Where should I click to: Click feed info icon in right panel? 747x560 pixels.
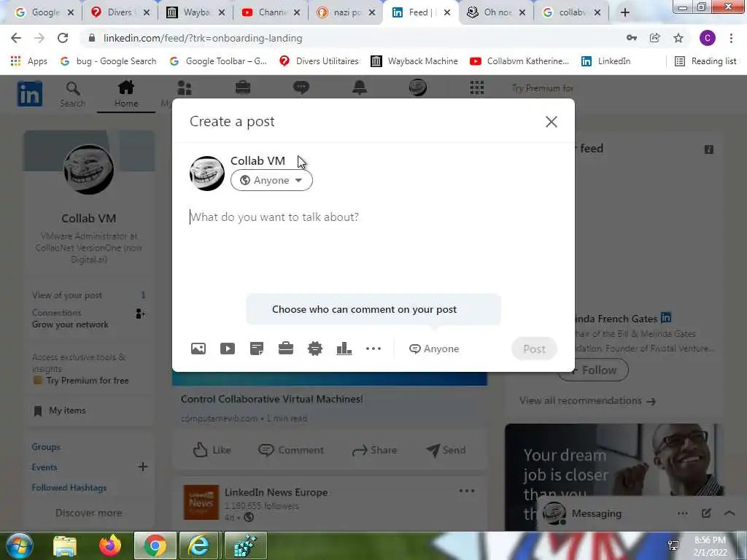(709, 149)
